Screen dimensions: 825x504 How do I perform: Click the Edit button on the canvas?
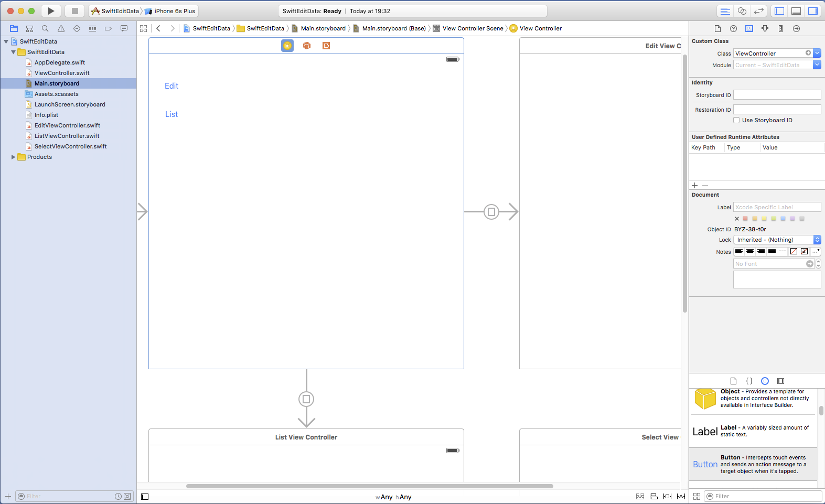pos(172,86)
